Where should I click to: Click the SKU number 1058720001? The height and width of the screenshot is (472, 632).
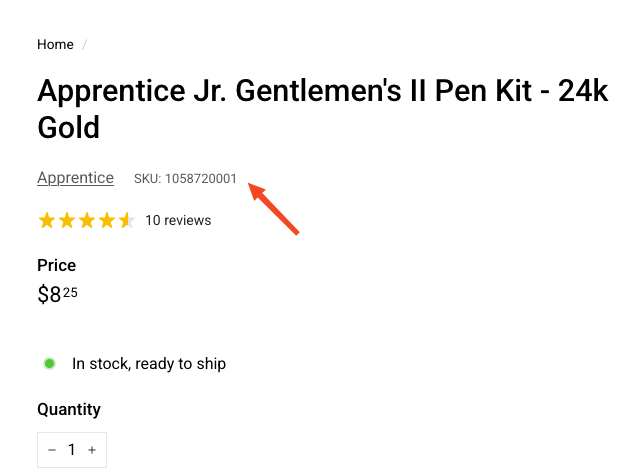[x=201, y=179]
